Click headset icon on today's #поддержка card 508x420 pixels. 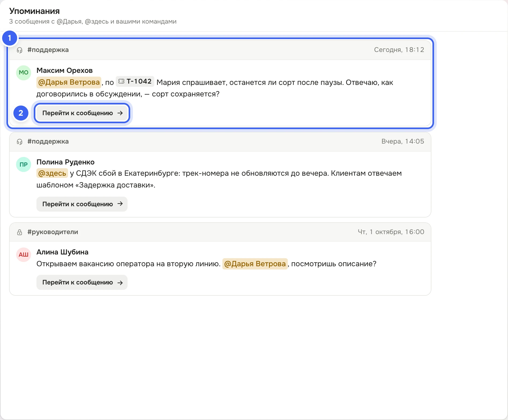point(20,50)
